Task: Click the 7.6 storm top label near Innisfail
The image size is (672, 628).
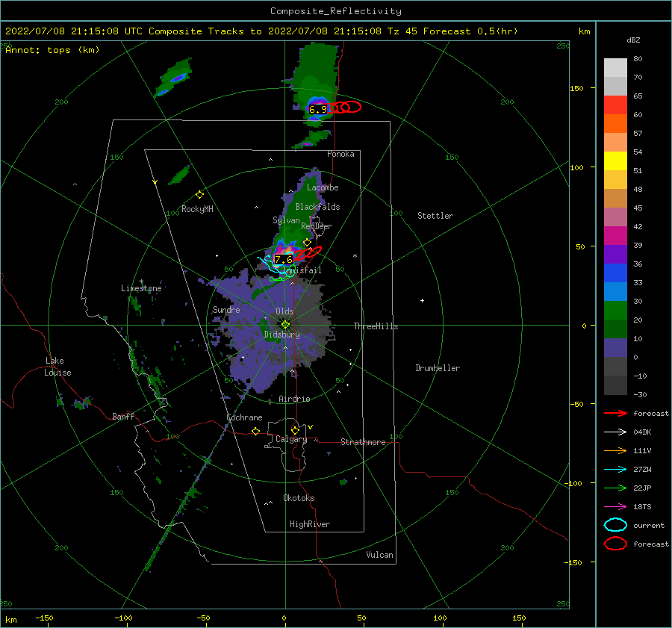Action: point(283,259)
